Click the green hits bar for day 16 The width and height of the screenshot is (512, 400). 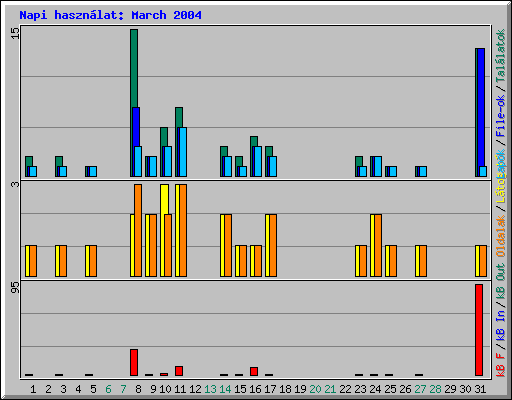(x=254, y=141)
